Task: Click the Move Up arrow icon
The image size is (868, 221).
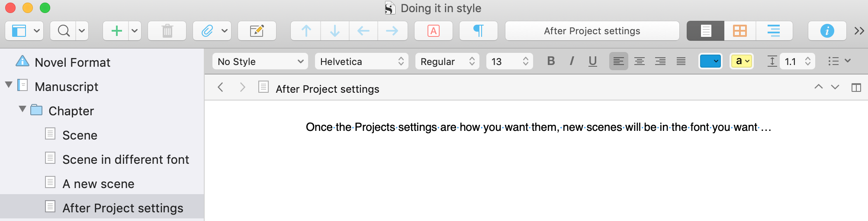Action: pos(306,31)
